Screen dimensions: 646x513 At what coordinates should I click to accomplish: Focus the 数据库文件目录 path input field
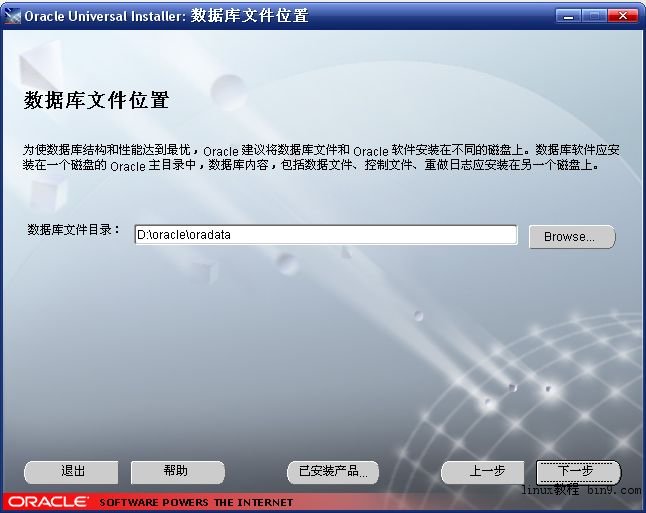tap(325, 235)
